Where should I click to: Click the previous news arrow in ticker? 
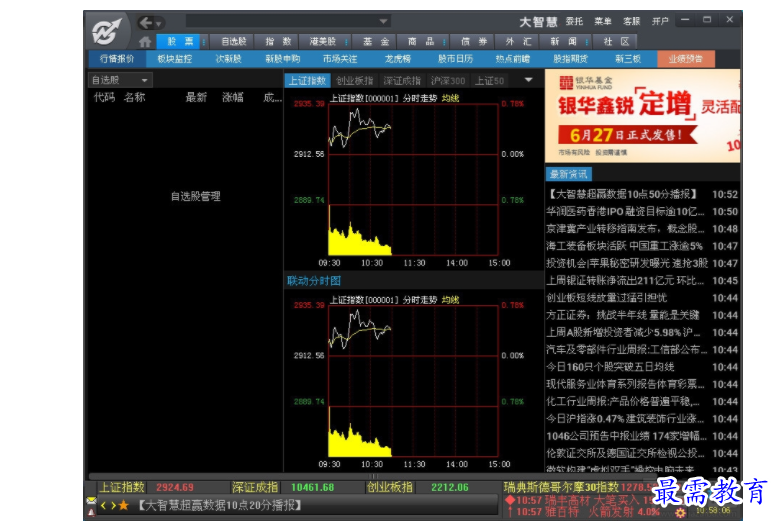click(103, 506)
